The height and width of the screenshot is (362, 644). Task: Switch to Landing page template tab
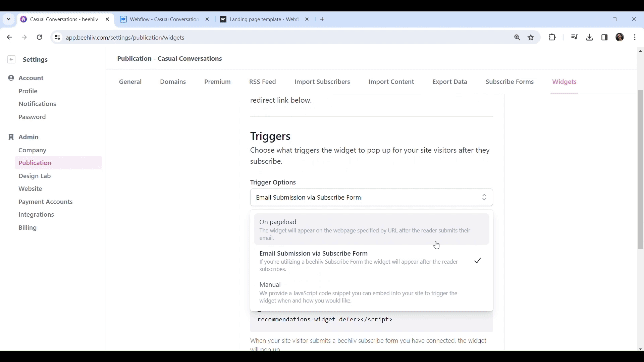tap(263, 19)
